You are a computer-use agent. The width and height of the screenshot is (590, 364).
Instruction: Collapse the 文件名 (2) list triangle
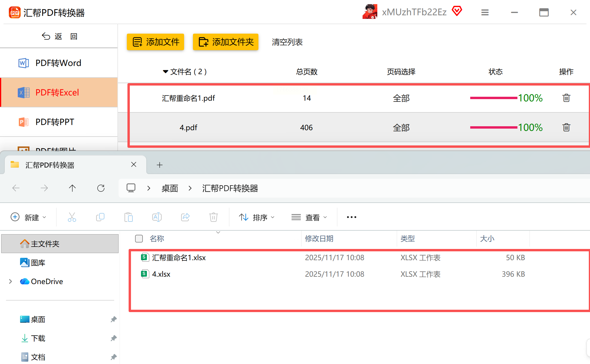165,72
